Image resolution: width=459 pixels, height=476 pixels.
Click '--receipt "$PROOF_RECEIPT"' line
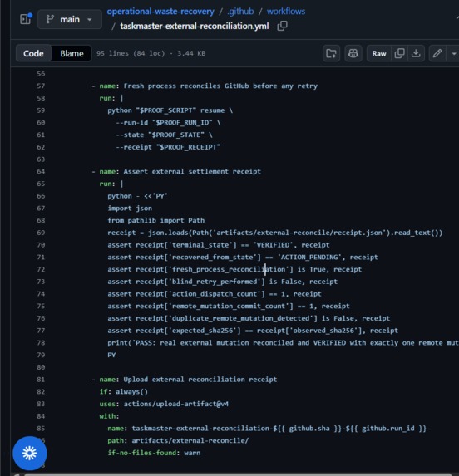168,147
